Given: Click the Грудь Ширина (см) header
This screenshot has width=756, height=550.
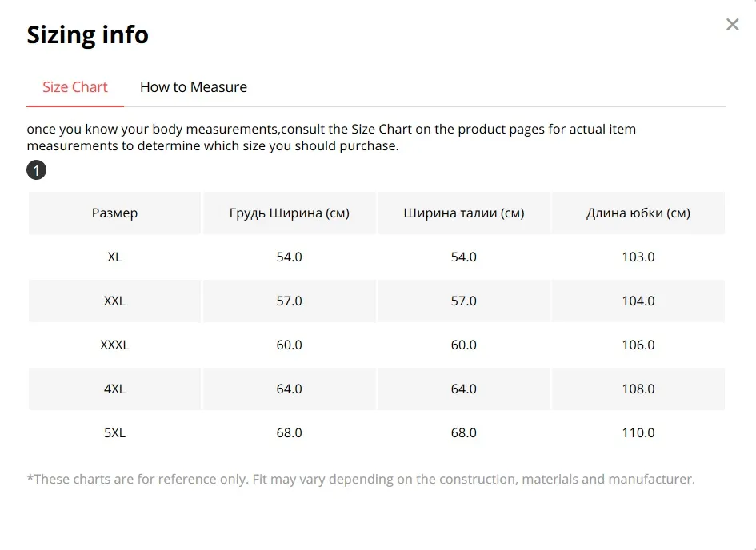Looking at the screenshot, I should pyautogui.click(x=290, y=213).
